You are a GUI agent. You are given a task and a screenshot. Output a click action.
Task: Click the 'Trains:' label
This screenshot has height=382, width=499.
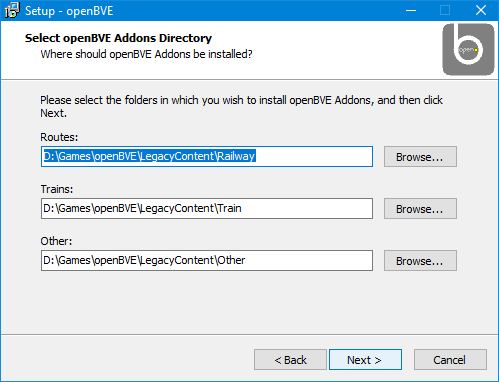click(x=57, y=189)
